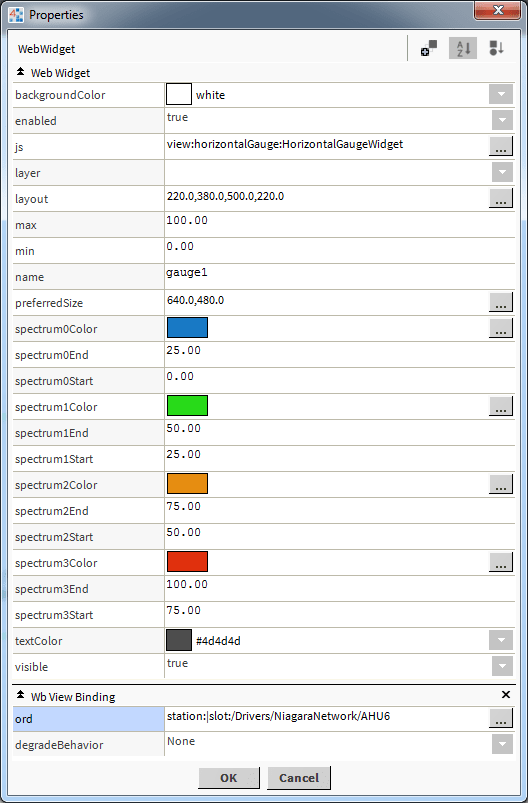The image size is (528, 803).
Task: Click the spectrum0Start value field
Action: point(340,381)
